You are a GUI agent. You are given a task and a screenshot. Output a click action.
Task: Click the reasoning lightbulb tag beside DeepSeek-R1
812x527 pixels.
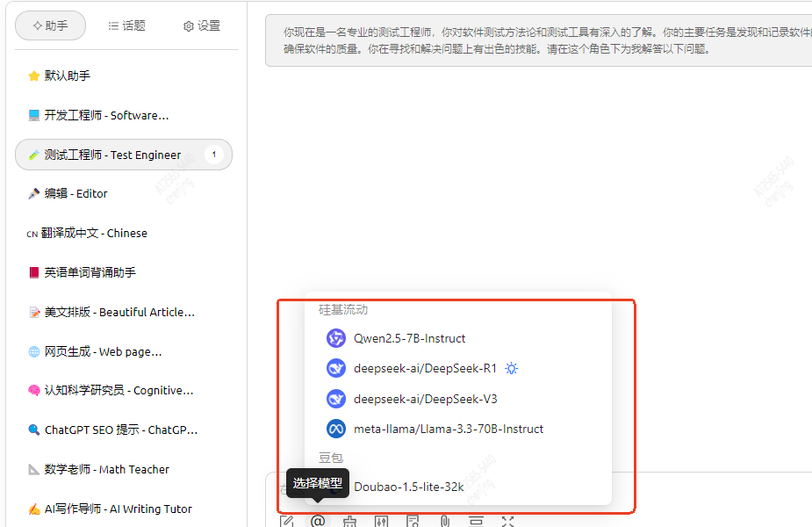click(x=512, y=368)
